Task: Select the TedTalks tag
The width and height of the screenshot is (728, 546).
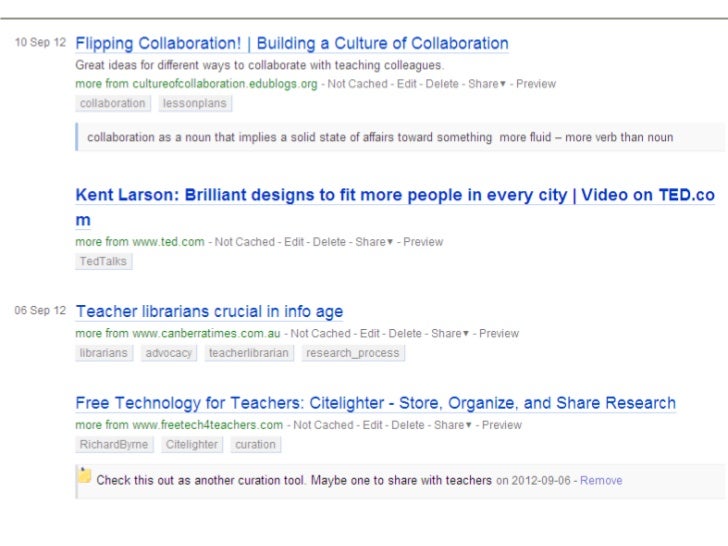Action: pos(104,261)
